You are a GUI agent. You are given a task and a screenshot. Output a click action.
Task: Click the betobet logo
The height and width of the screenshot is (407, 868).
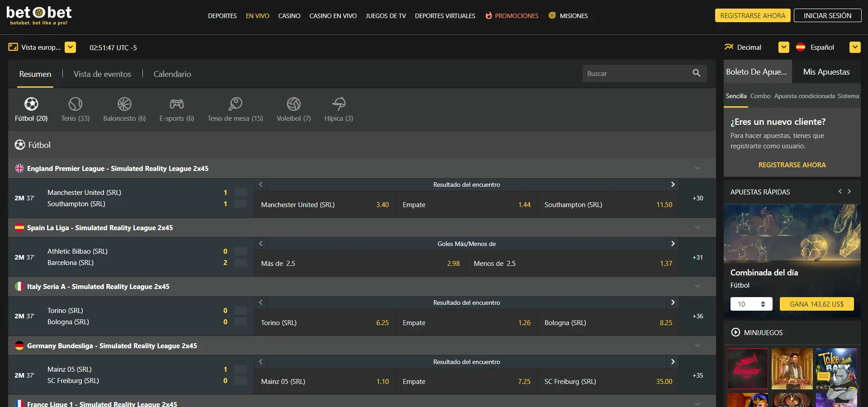point(39,15)
